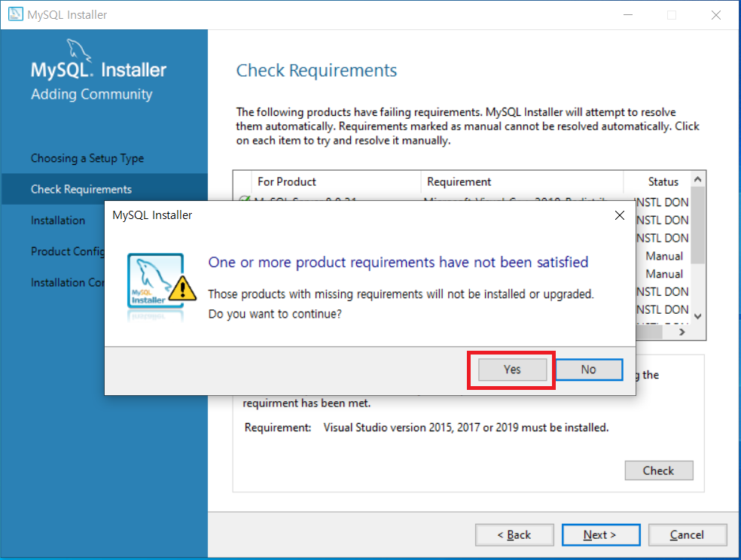This screenshot has width=741, height=560.
Task: Click the vertical scrollbar thumb in requirements list
Action: (698, 225)
